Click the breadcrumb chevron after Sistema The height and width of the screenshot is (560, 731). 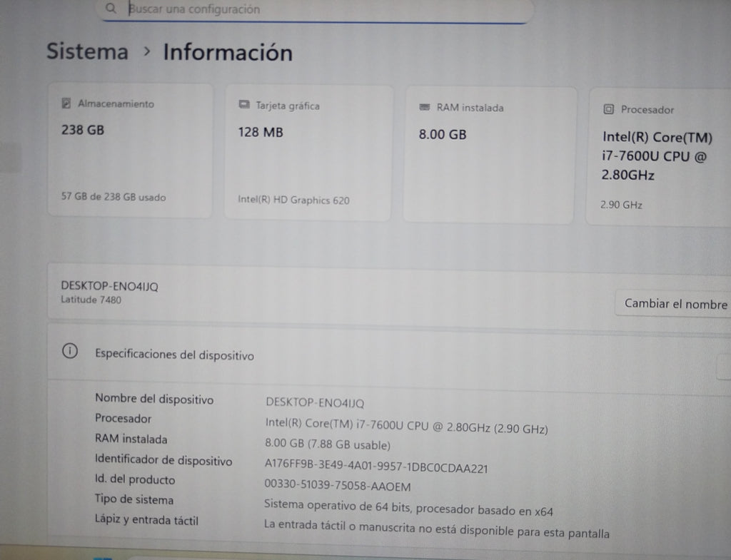pyautogui.click(x=147, y=51)
